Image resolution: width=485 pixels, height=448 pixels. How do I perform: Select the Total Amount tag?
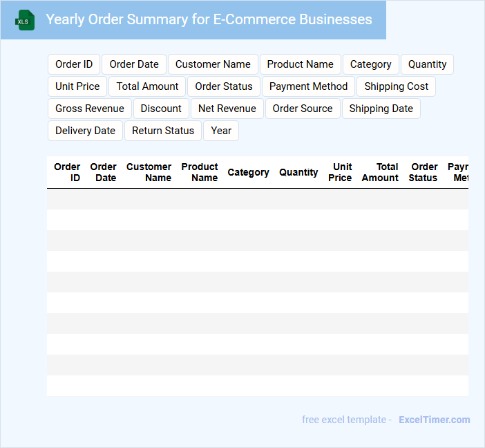point(147,86)
